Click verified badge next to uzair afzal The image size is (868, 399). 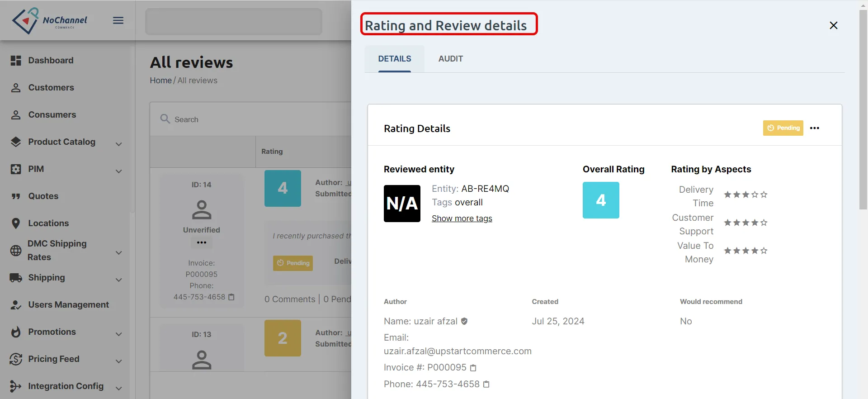coord(464,321)
